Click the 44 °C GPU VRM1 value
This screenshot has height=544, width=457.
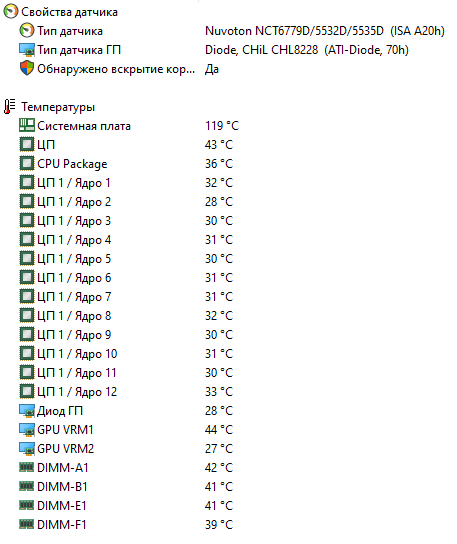pyautogui.click(x=219, y=430)
